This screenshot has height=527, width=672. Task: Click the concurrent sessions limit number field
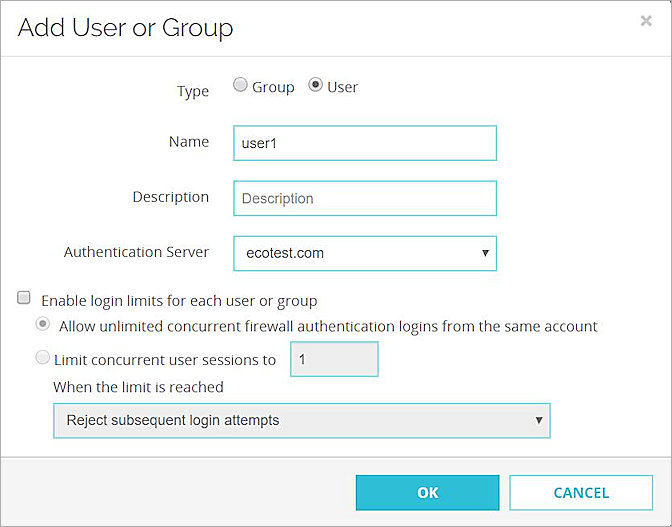(x=334, y=359)
